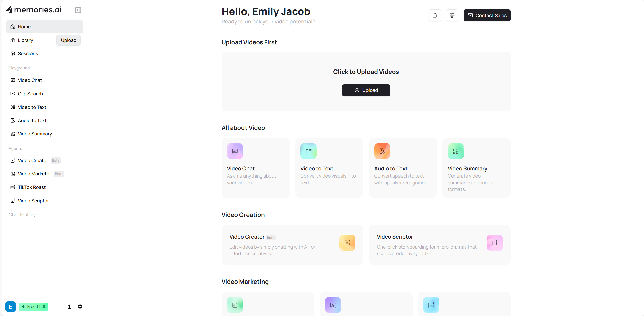Open the gift rewards icon
This screenshot has width=644, height=316.
pos(435,15)
